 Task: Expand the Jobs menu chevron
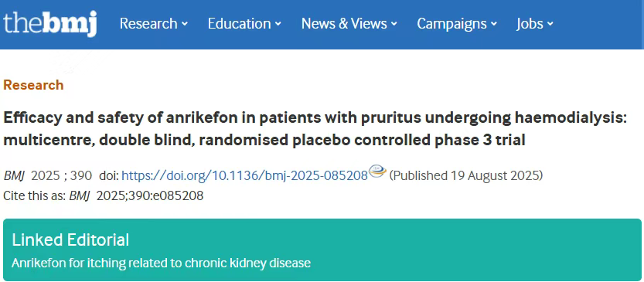pos(550,24)
